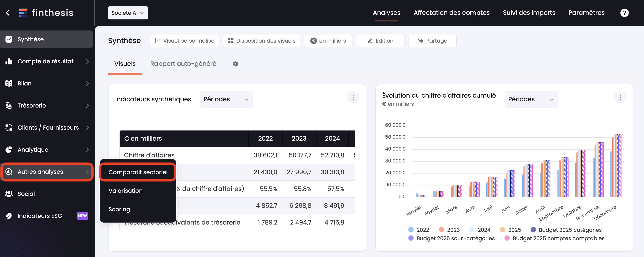Open the Paramètres navigation tab
Screen dimensions: 644x257
pyautogui.click(x=586, y=13)
